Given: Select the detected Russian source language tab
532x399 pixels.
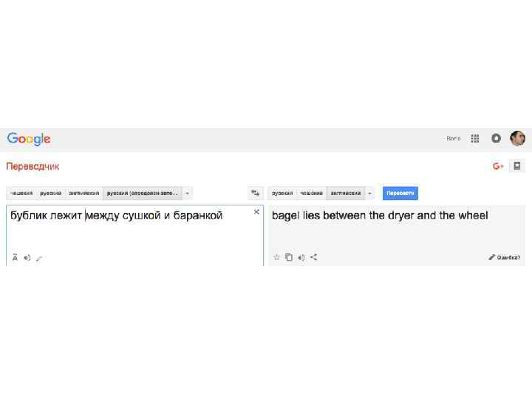Looking at the screenshot, I should [142, 194].
